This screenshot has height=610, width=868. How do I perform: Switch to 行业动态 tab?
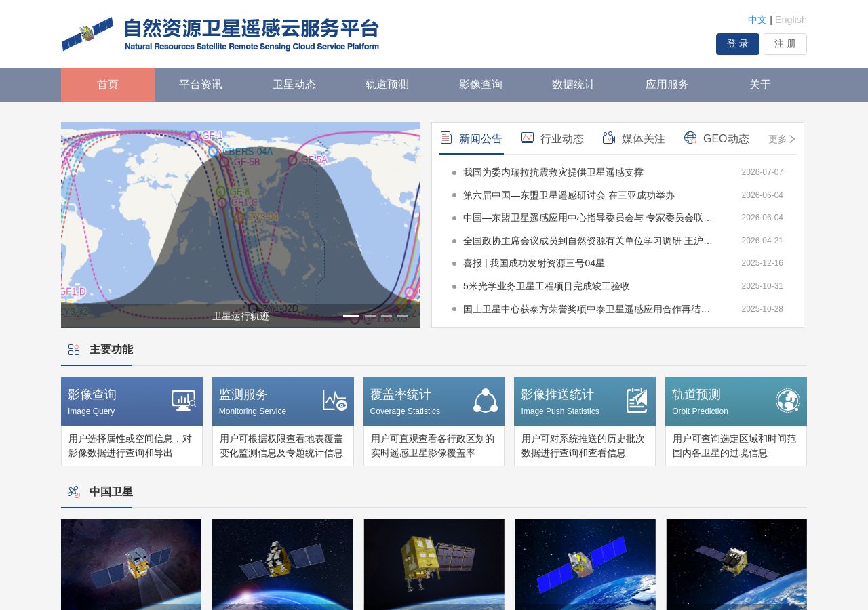click(553, 139)
